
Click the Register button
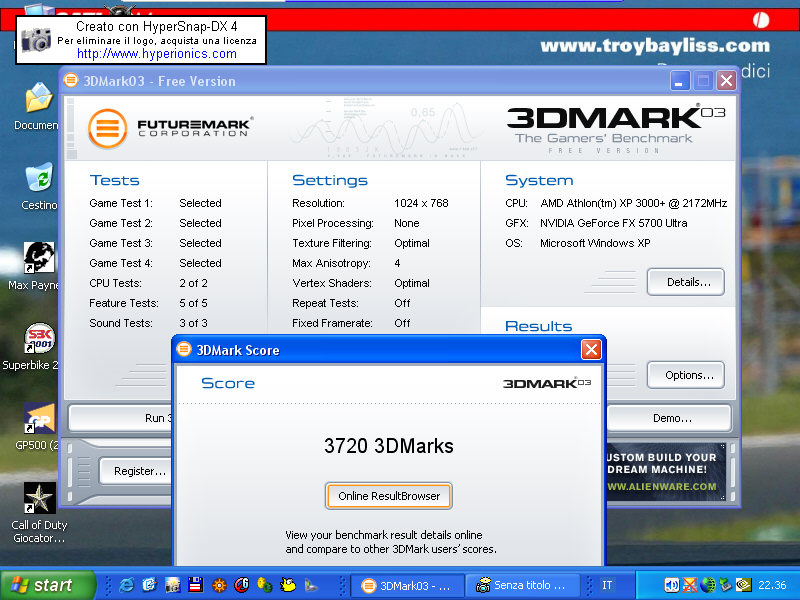(136, 471)
